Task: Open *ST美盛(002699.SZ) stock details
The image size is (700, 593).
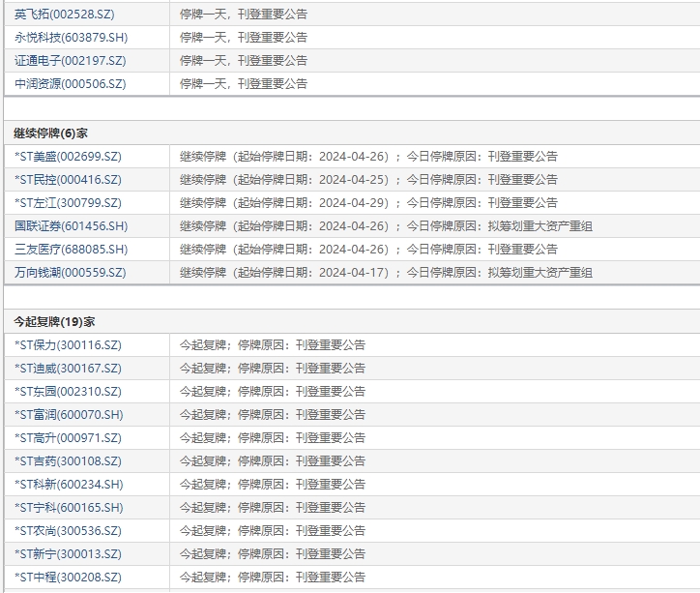Action: point(68,157)
